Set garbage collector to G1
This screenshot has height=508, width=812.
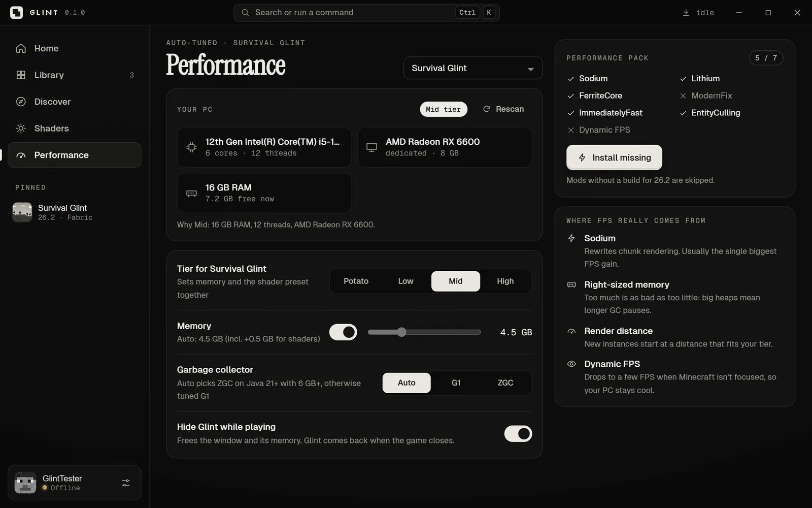[456, 383]
